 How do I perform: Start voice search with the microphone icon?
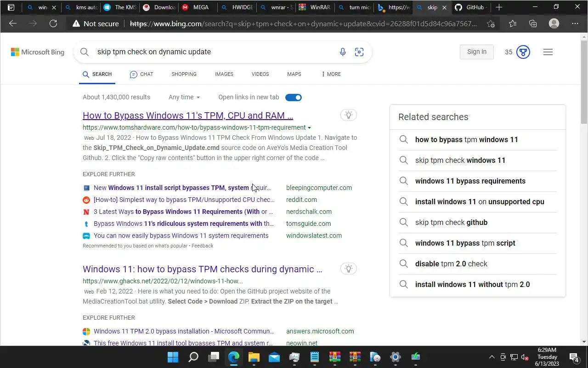[343, 52]
